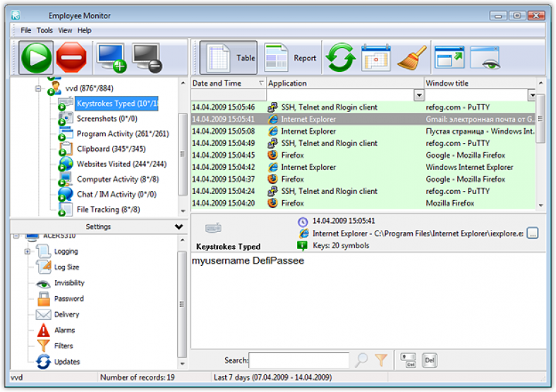Open Delivery settings
Image resolution: width=556 pixels, height=392 pixels.
(66, 314)
